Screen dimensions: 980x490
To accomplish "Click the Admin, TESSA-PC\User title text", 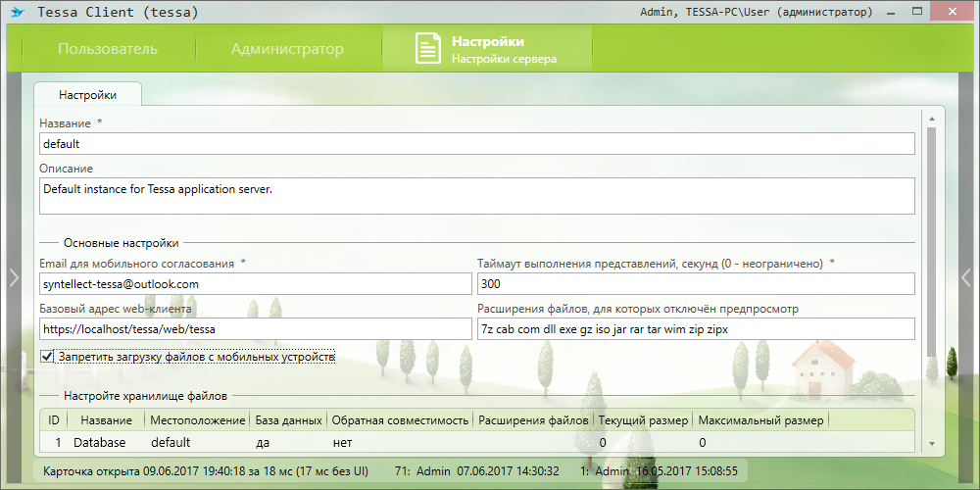I will (x=757, y=12).
